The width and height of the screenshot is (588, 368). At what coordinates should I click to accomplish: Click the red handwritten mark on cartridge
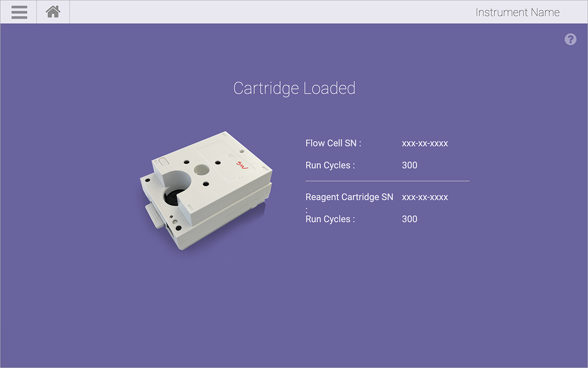tap(242, 165)
